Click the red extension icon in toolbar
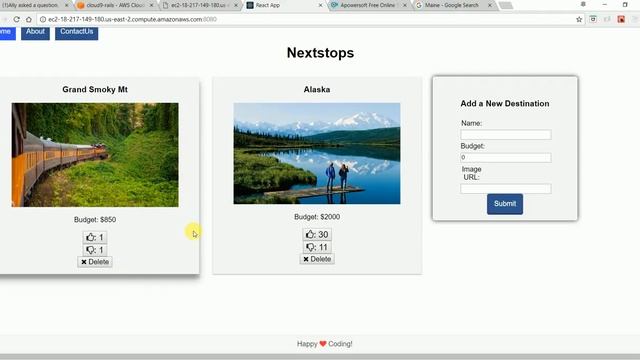640x360 pixels. click(x=621, y=19)
